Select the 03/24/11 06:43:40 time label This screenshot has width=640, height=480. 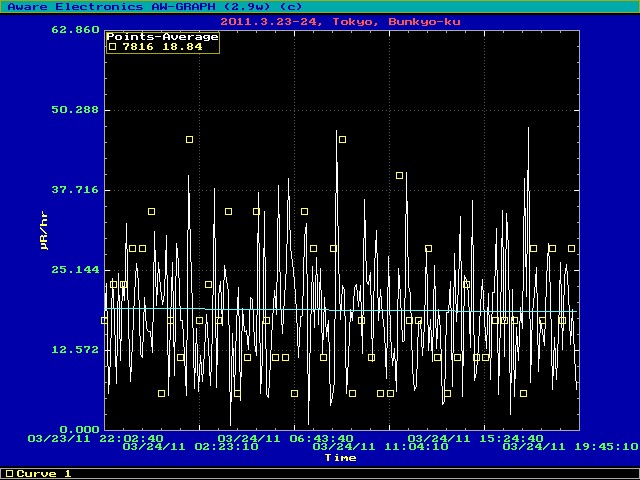click(x=285, y=438)
